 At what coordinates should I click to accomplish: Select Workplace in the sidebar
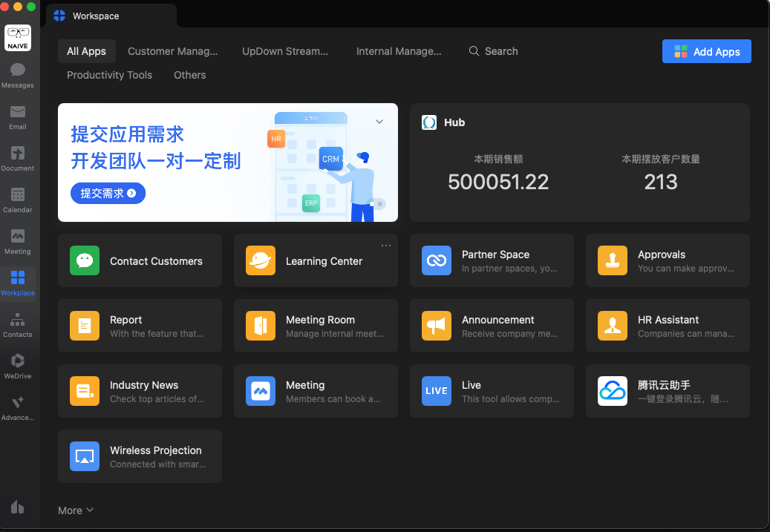(18, 283)
